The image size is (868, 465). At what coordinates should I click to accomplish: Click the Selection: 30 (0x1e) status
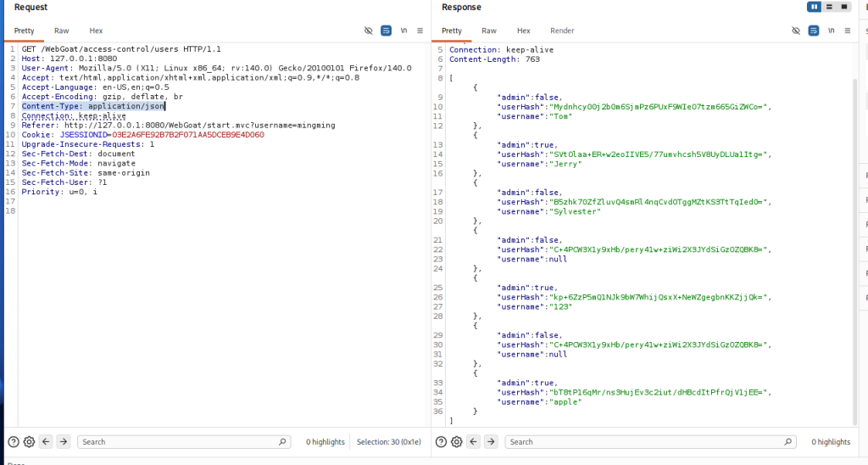click(388, 442)
